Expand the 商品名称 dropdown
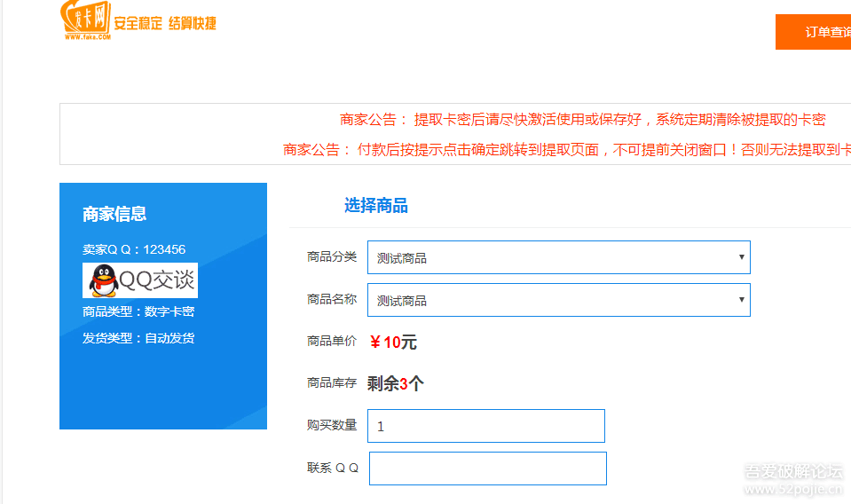The image size is (851, 504). point(558,299)
